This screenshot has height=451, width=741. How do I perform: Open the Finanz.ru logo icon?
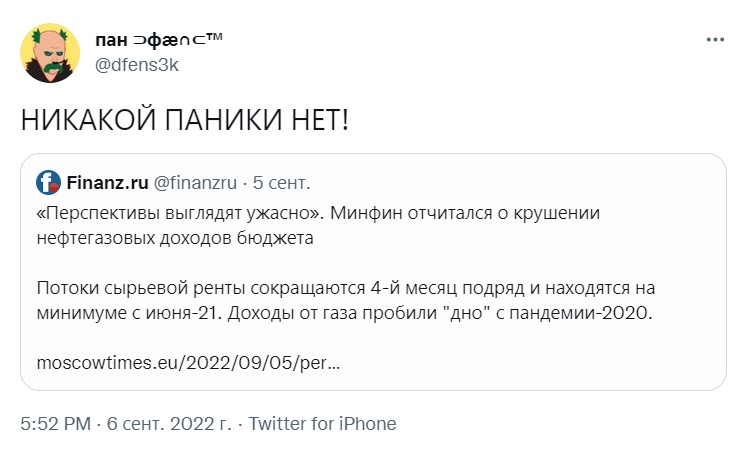coord(48,183)
